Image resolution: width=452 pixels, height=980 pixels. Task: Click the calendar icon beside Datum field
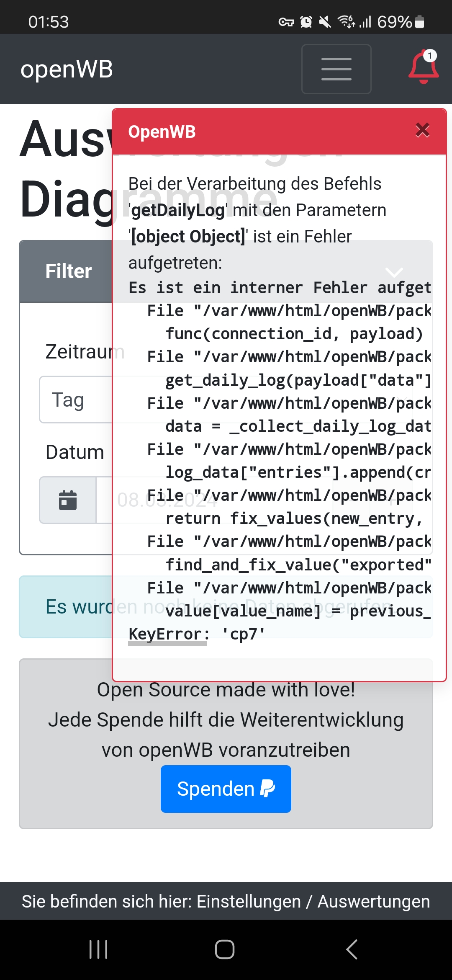click(x=68, y=500)
